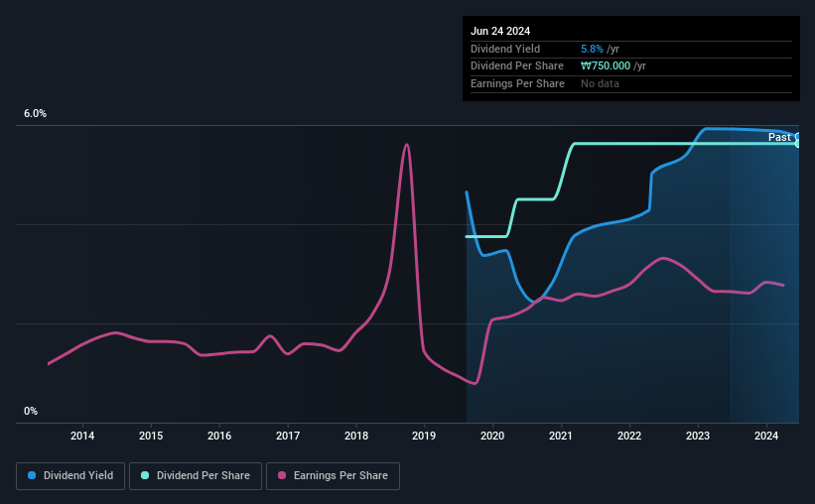Click the pink Earnings Per Share legend dot
Image resolution: width=815 pixels, height=504 pixels.
click(282, 475)
